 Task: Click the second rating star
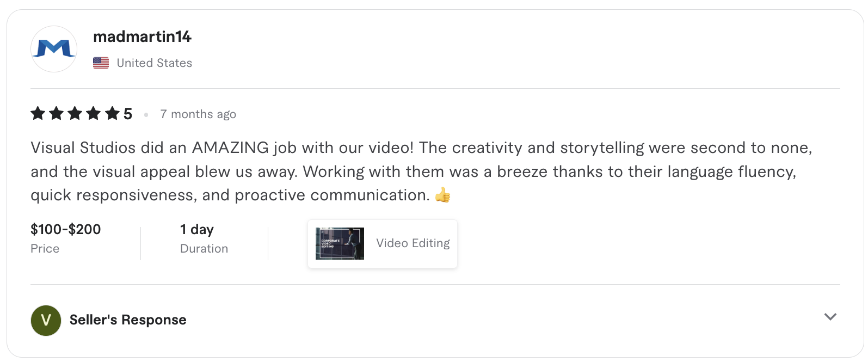pyautogui.click(x=57, y=114)
